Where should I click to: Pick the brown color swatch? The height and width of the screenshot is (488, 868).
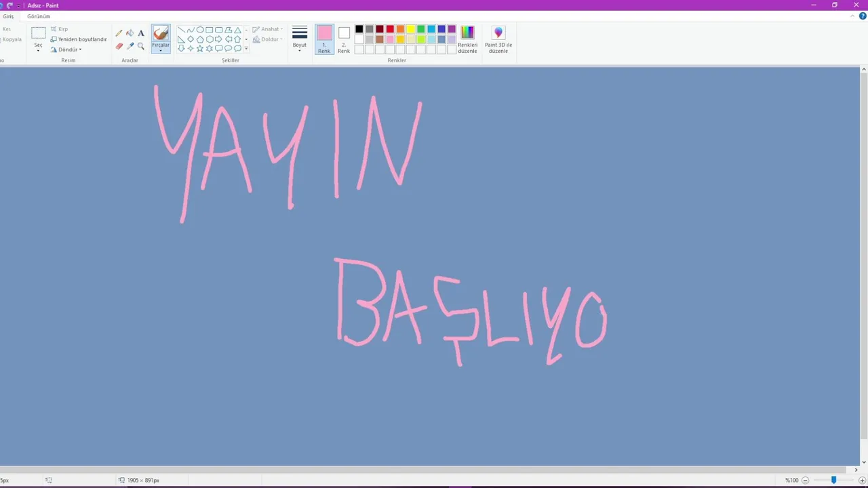click(x=380, y=39)
